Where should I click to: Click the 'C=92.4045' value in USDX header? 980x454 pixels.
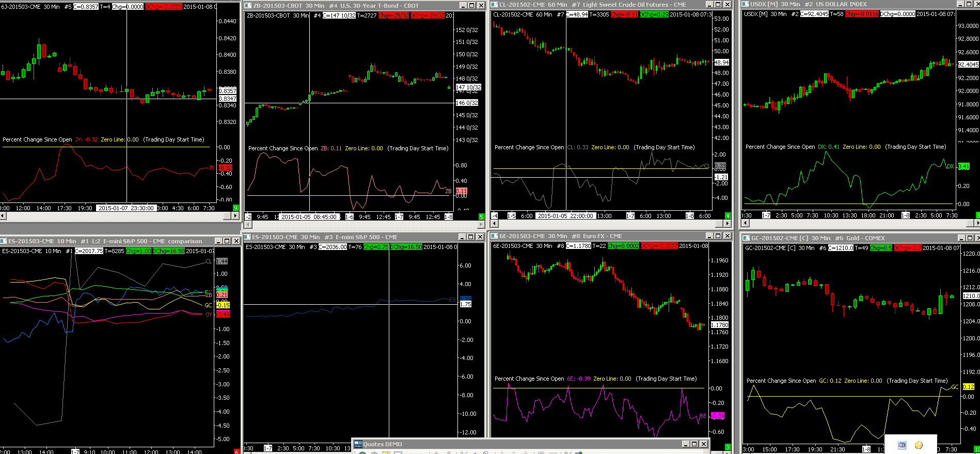814,14
